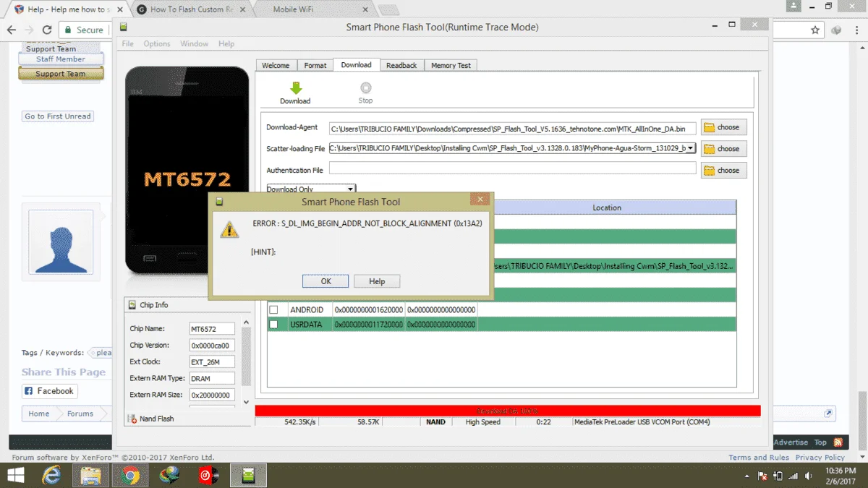This screenshot has height=488, width=868.
Task: Switch to Chrome in the taskbar
Action: click(130, 475)
